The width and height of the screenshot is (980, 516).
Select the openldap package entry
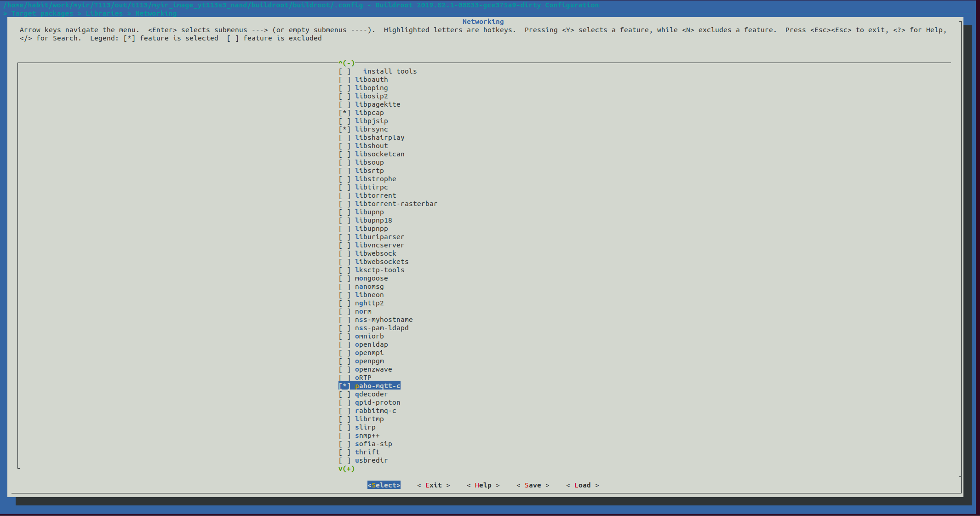(371, 344)
